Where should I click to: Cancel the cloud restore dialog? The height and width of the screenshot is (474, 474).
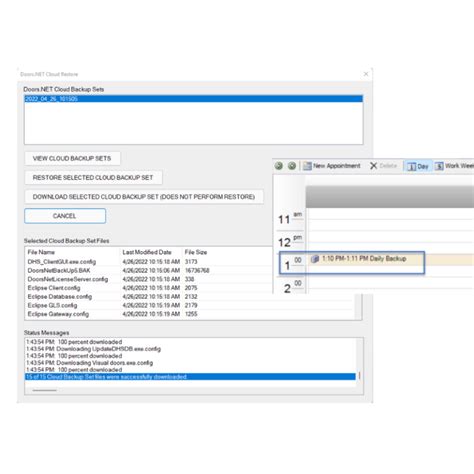pos(65,216)
